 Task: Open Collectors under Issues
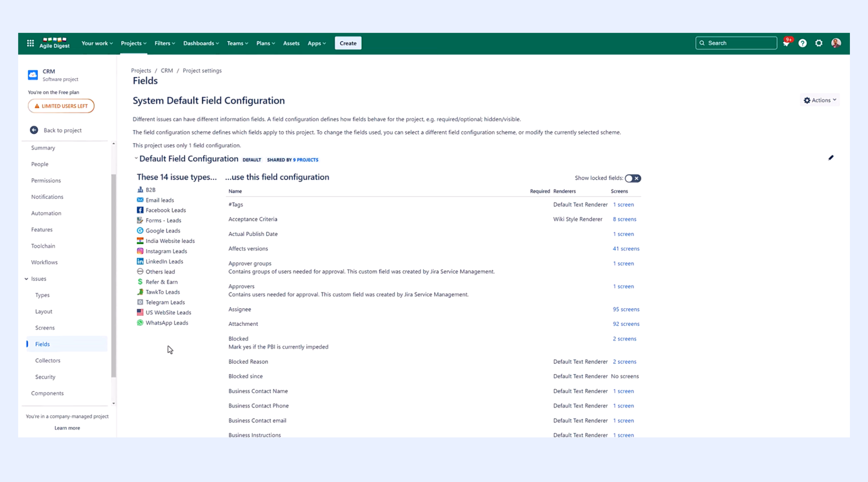pos(47,361)
